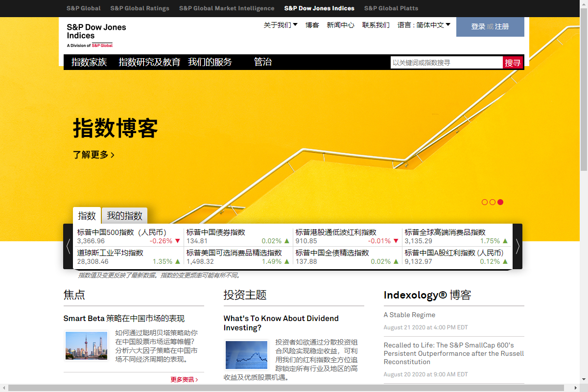Click the 更多资讯 link
Screen dimensions: 588x392
click(x=184, y=379)
